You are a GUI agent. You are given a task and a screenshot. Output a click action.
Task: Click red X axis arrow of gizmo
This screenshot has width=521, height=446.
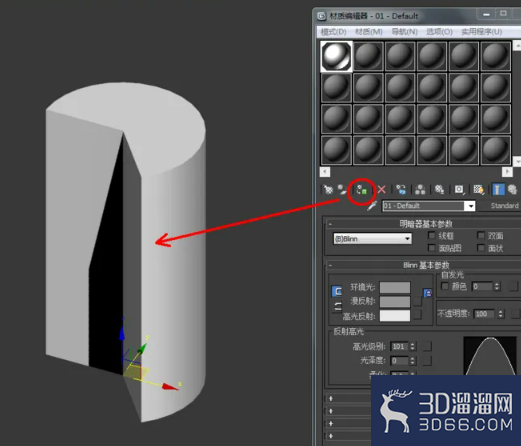coord(170,387)
